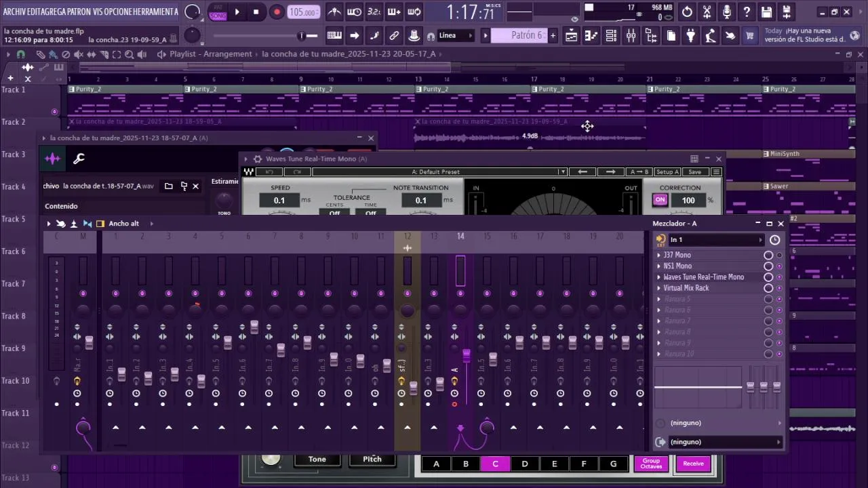Screen dimensions: 868x488
Task: Click the Tone button in Waves Tune
Action: click(x=317, y=460)
